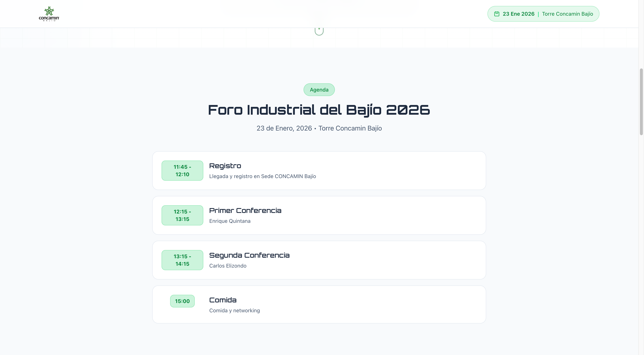Image resolution: width=644 pixels, height=355 pixels.
Task: Click the mouse scroll indicator icon
Action: 319,31
